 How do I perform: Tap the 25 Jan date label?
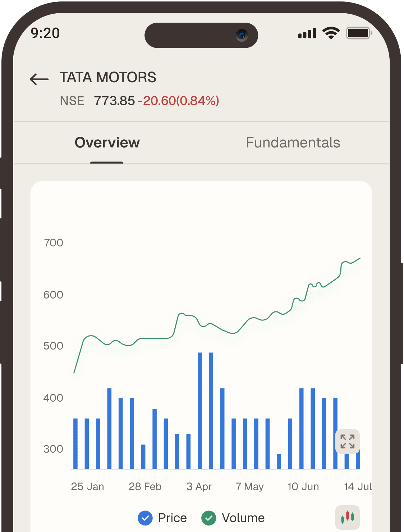(87, 486)
